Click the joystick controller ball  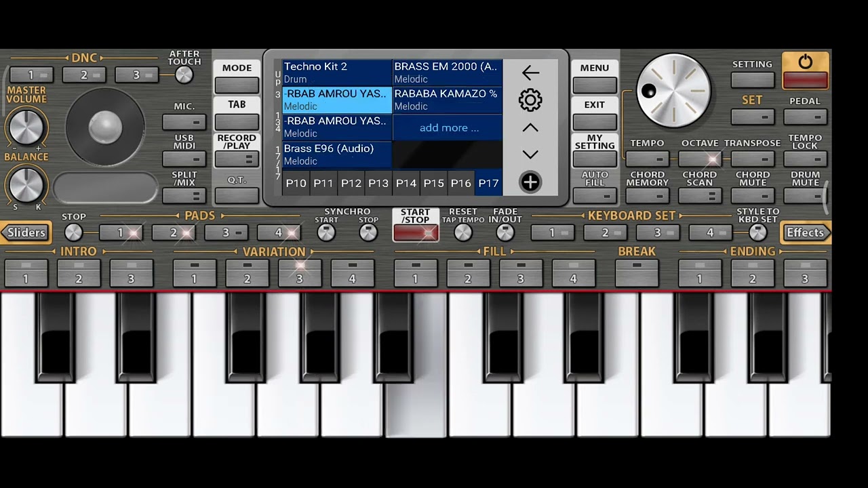(x=105, y=127)
